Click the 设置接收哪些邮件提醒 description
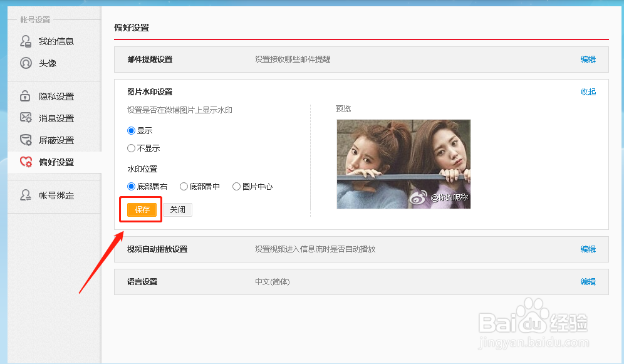Image resolution: width=624 pixels, height=364 pixels. [x=293, y=60]
